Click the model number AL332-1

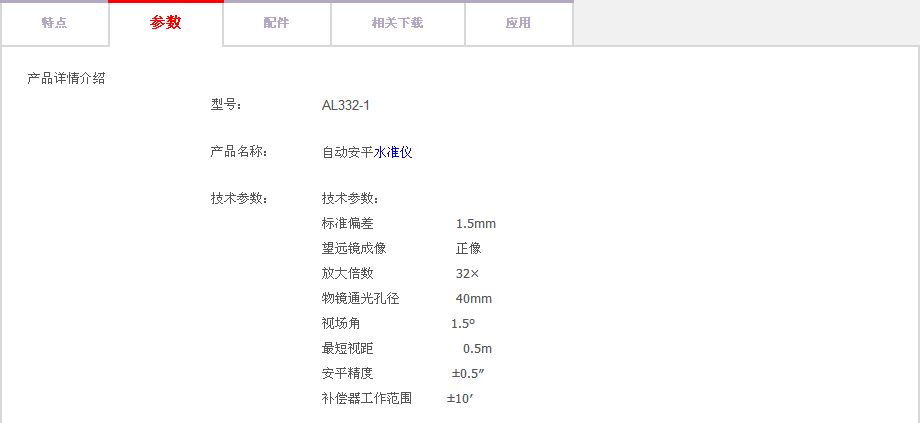(346, 105)
